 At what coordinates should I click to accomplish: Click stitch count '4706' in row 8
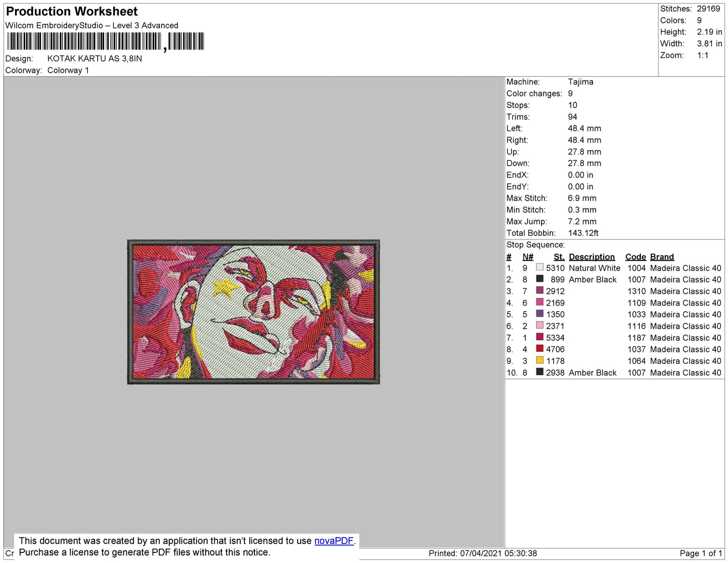pyautogui.click(x=555, y=349)
